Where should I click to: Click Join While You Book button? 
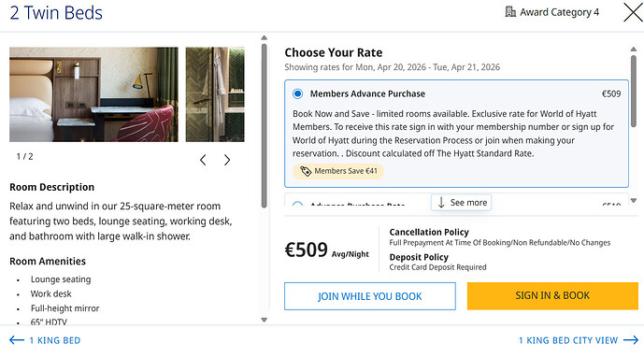click(x=369, y=296)
